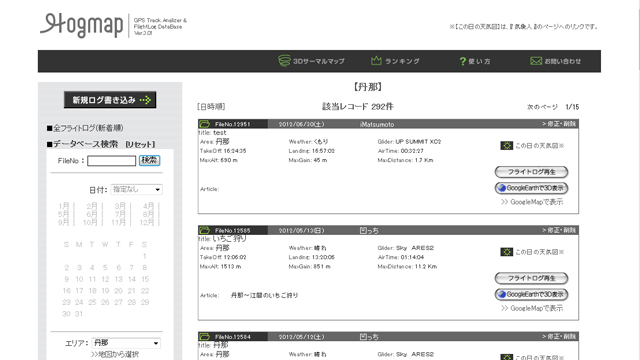Click the weather map icon for いちご狩り log
This screenshot has width=640, height=360.
tap(507, 252)
